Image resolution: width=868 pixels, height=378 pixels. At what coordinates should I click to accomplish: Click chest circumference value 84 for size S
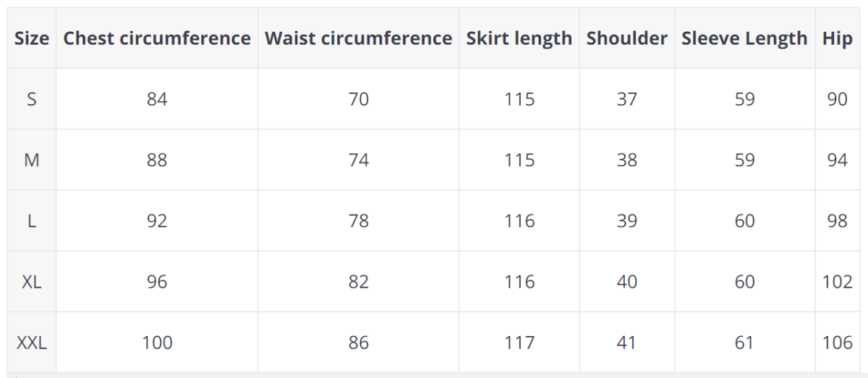click(157, 99)
